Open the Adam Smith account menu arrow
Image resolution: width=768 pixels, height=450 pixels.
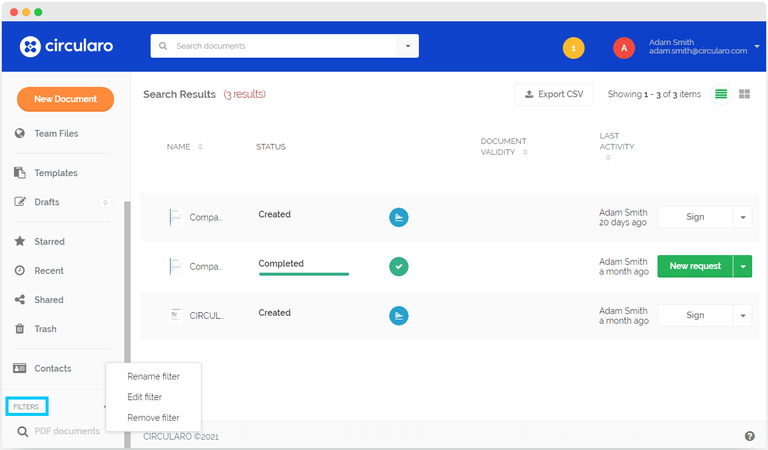757,46
